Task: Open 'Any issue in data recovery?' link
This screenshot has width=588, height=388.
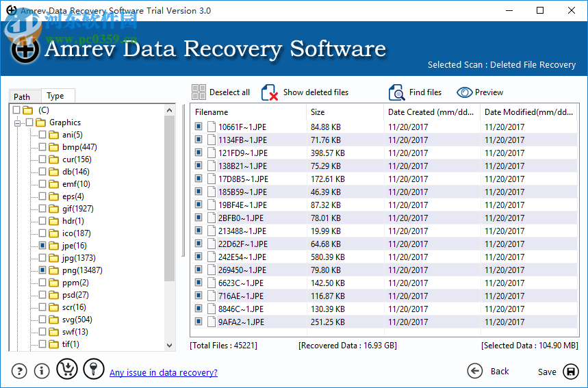Action: click(164, 373)
